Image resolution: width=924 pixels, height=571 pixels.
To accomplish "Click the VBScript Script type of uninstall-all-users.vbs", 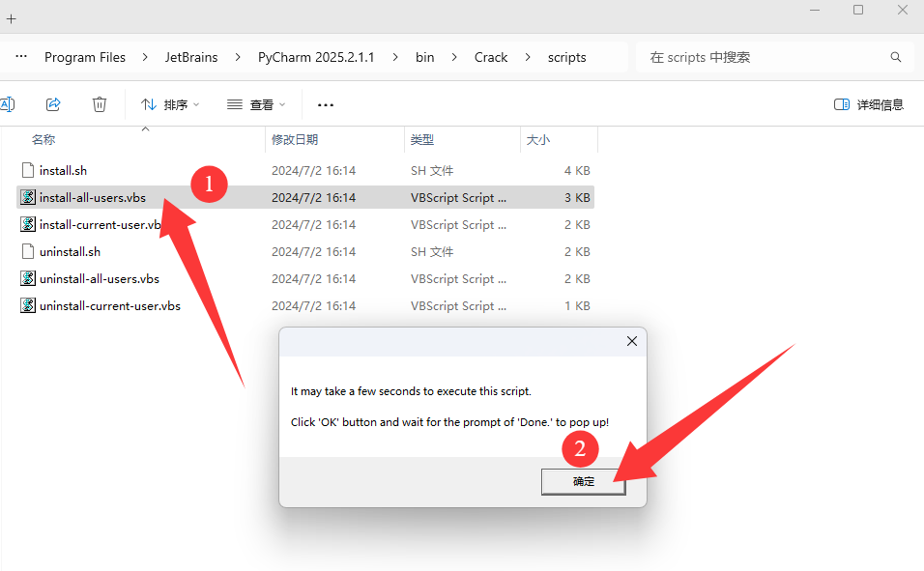I will point(458,278).
